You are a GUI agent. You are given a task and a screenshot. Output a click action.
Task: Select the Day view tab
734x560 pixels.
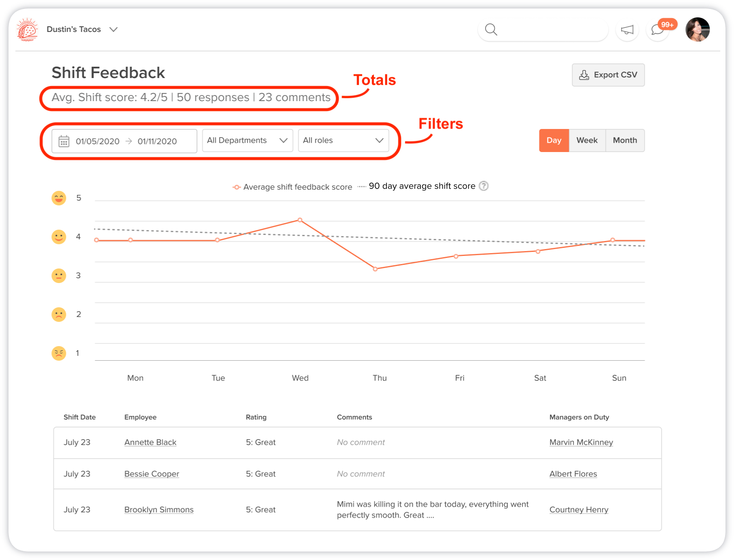click(554, 140)
